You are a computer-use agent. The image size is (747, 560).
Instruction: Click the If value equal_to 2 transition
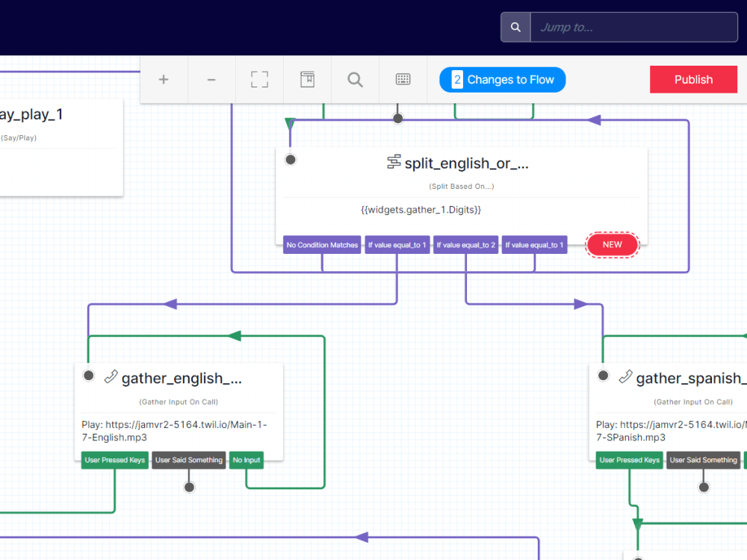click(465, 245)
